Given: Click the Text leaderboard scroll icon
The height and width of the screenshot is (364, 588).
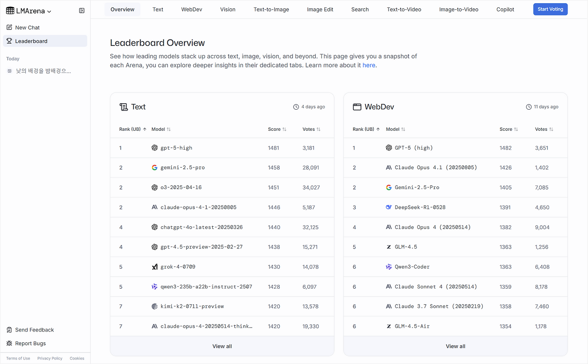Looking at the screenshot, I should [x=124, y=107].
